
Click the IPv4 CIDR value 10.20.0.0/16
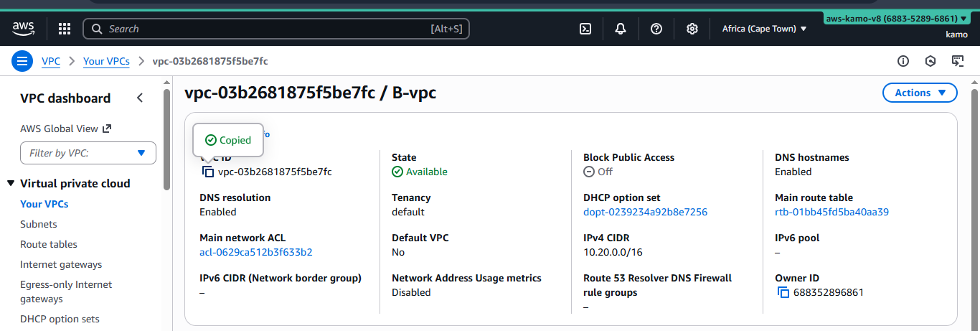coord(613,252)
